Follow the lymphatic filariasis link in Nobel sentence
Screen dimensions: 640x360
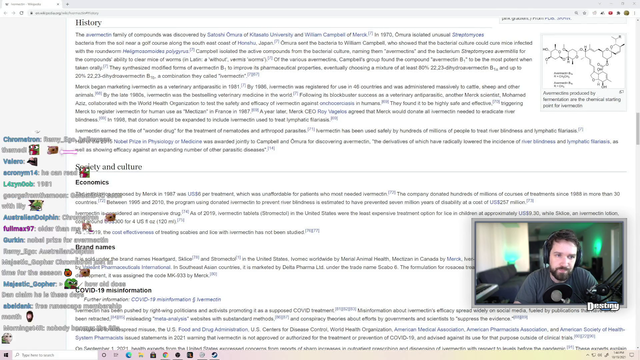coord(588,142)
